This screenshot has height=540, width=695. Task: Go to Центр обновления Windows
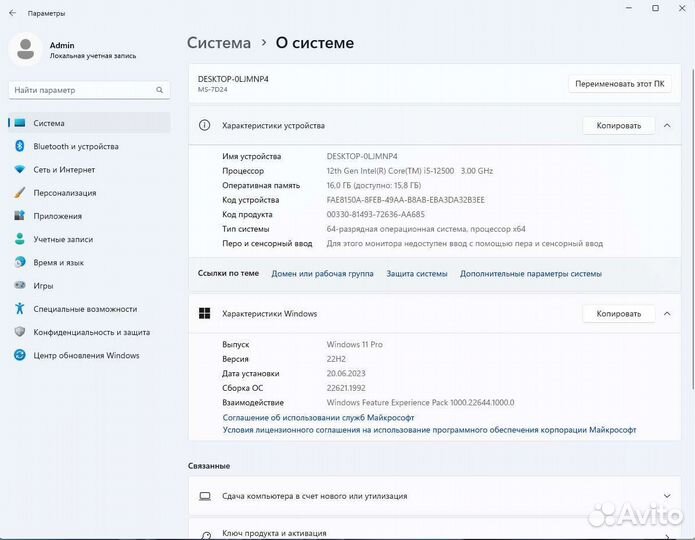90,355
